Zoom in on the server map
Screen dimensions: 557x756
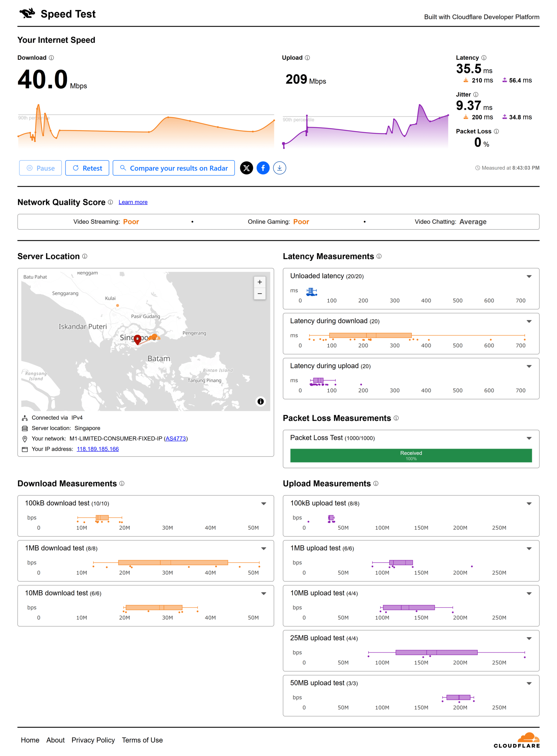pyautogui.click(x=260, y=282)
